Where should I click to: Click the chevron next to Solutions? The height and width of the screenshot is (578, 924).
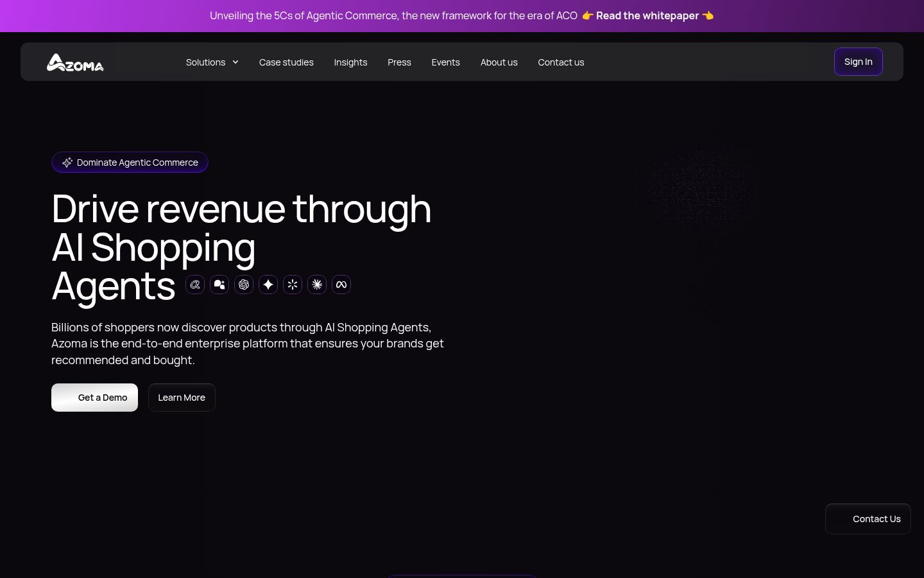pyautogui.click(x=235, y=62)
